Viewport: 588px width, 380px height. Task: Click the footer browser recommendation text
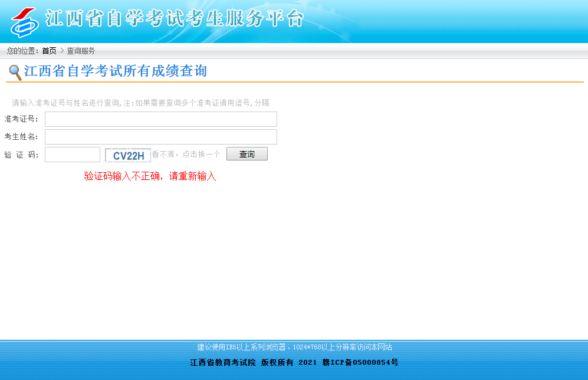[294, 347]
